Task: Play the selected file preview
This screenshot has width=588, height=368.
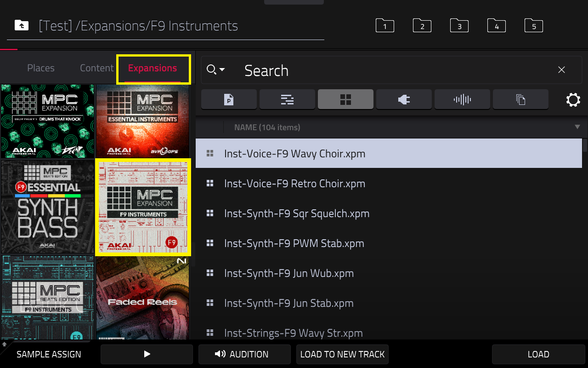Action: click(x=147, y=354)
